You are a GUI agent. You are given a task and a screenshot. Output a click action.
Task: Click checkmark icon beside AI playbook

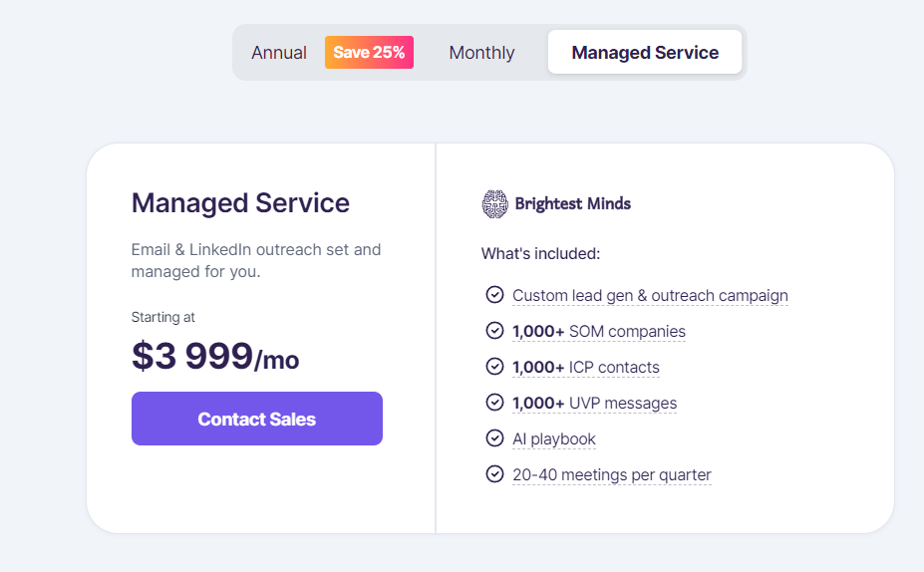(x=494, y=438)
